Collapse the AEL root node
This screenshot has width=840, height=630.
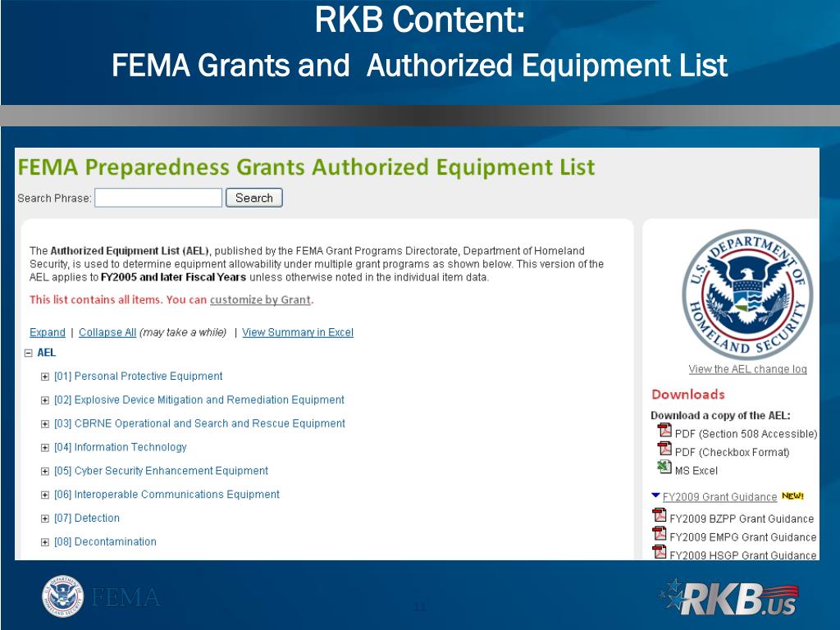[29, 353]
